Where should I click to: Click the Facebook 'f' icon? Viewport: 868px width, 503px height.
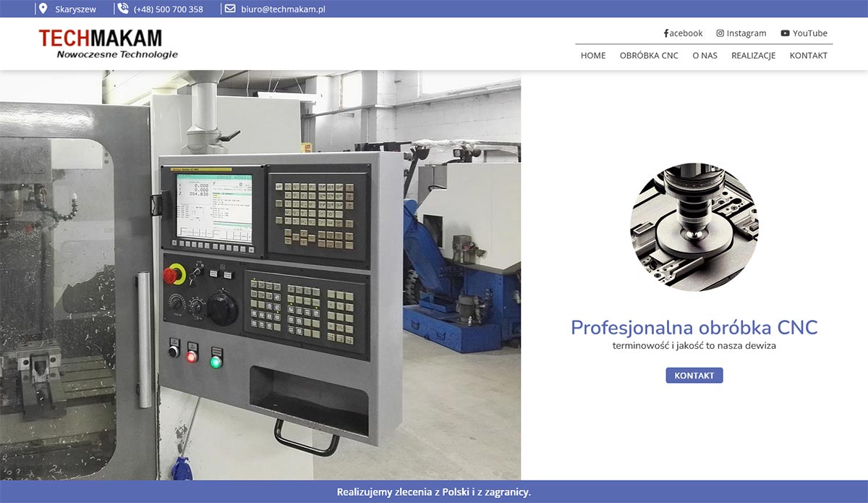pos(666,33)
